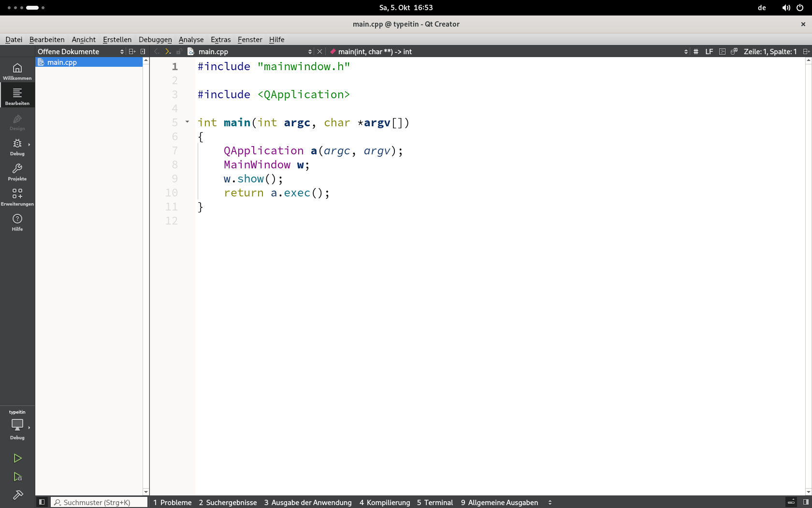Open the symbol list dropdown arrows

point(686,51)
